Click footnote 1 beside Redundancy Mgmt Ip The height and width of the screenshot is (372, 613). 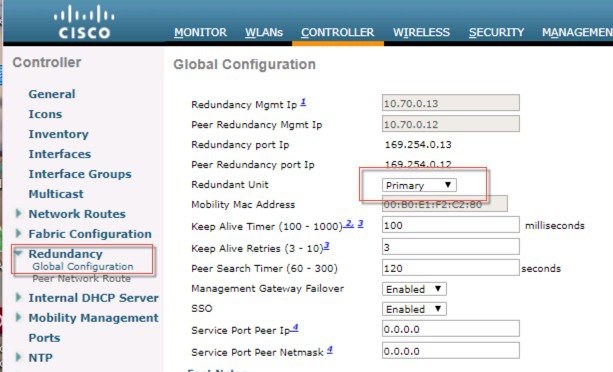pyautogui.click(x=303, y=102)
